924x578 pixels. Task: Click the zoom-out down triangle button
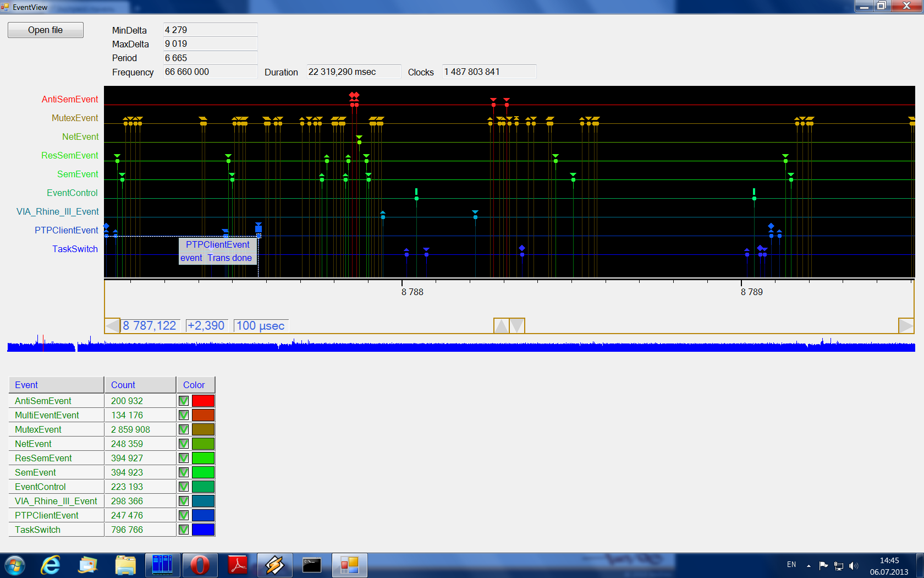point(517,326)
